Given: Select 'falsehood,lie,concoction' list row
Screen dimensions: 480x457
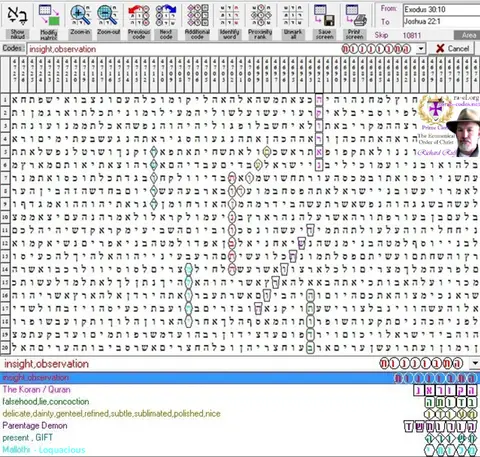Looking at the screenshot, I should [x=240, y=401].
